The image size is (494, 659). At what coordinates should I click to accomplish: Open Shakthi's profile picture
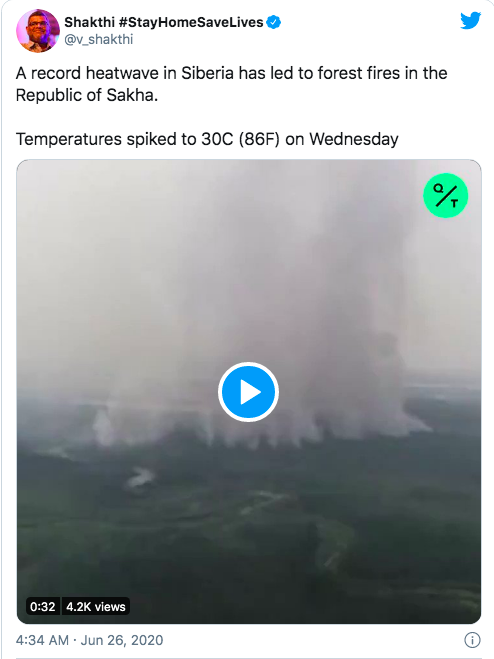pos(38,31)
